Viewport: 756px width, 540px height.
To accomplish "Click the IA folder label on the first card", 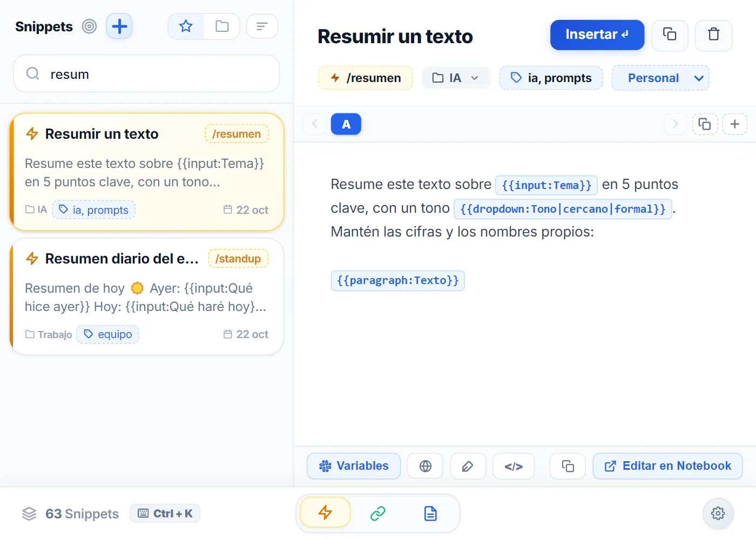I will pos(36,210).
